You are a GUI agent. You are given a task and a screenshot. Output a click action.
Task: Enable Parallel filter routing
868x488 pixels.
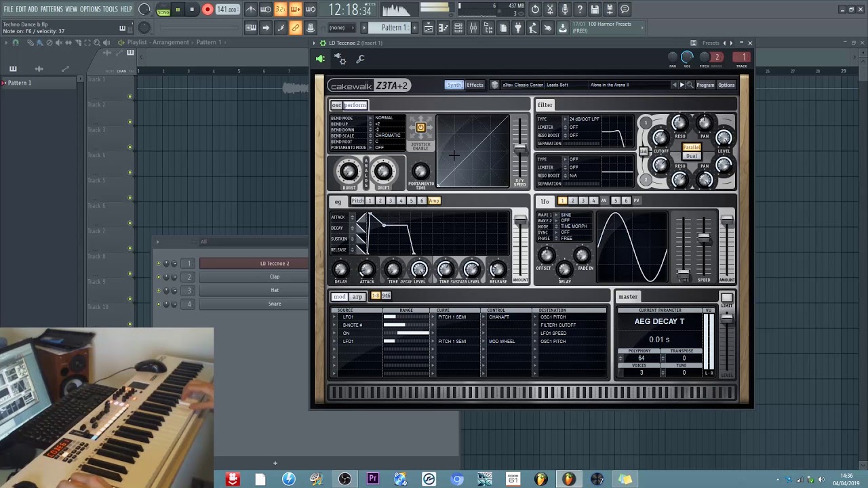692,147
